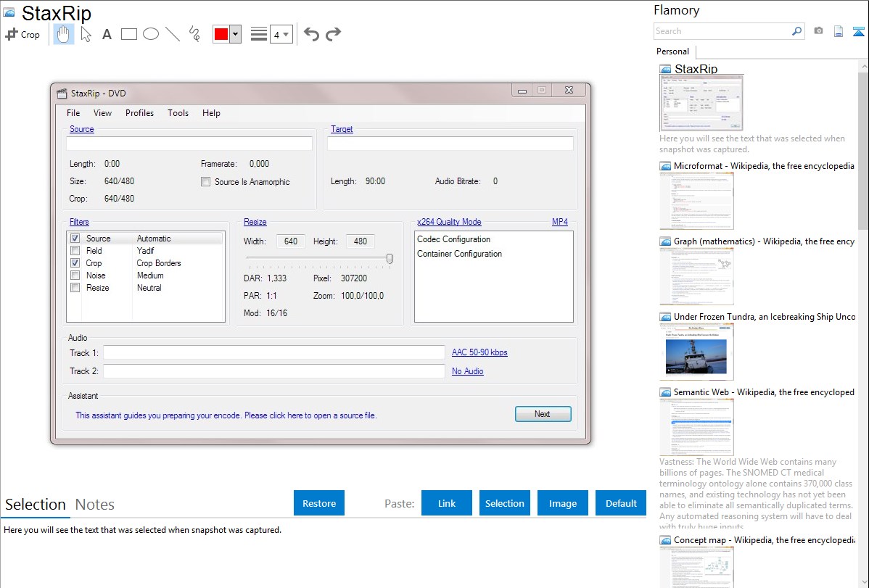Select the ellipse drawing tool
This screenshot has height=588, width=869.
(151, 34)
